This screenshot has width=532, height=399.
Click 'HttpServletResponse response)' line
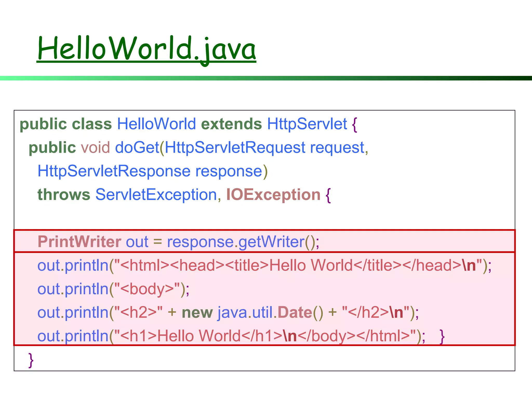152,171
